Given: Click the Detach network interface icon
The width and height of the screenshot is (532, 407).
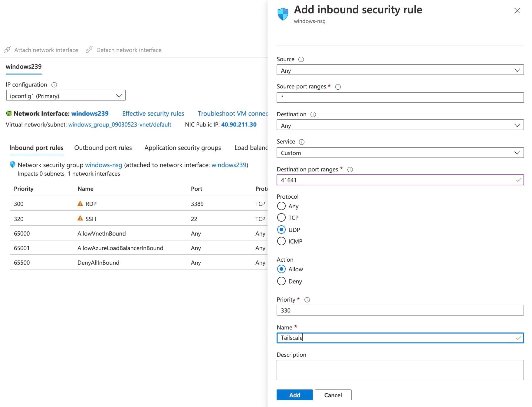Looking at the screenshot, I should 89,50.
